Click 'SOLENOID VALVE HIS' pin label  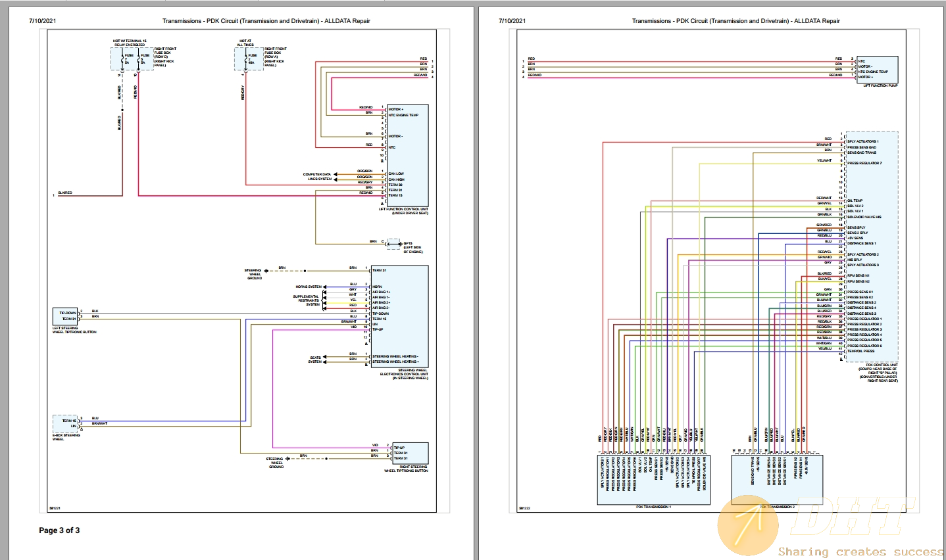pos(864,217)
